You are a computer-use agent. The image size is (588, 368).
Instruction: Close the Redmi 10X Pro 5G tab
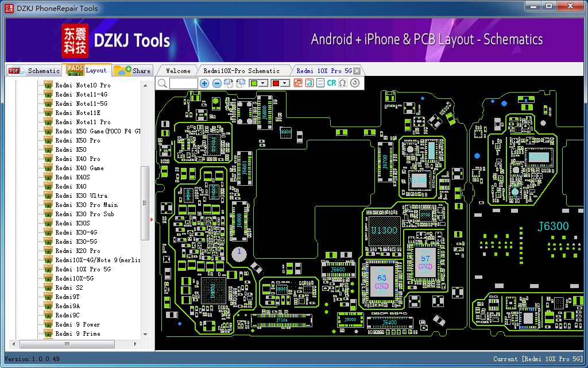click(x=357, y=71)
